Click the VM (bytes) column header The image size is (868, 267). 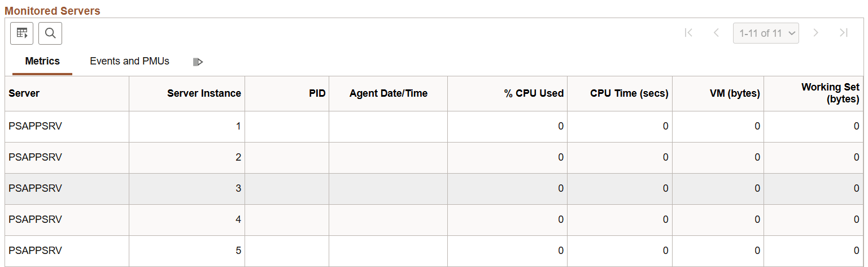735,93
